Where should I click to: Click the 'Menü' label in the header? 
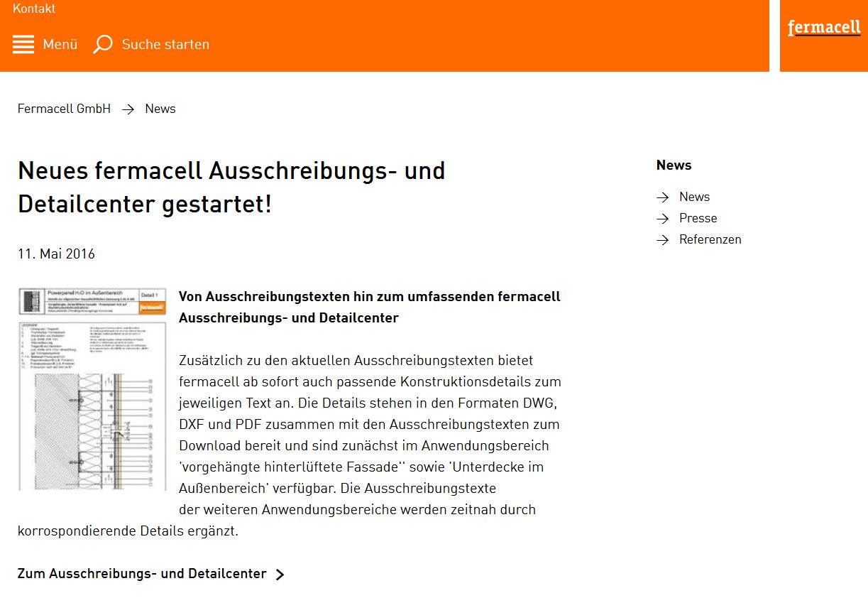click(60, 44)
